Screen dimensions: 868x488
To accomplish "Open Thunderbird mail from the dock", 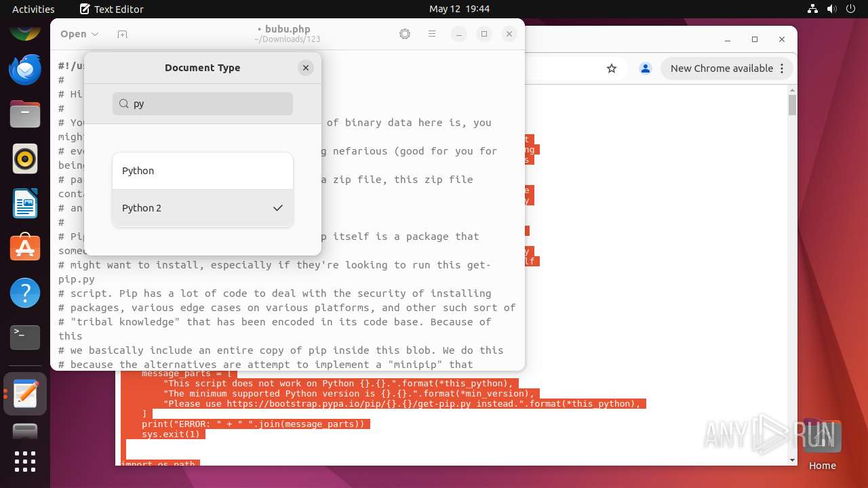I will click(25, 68).
